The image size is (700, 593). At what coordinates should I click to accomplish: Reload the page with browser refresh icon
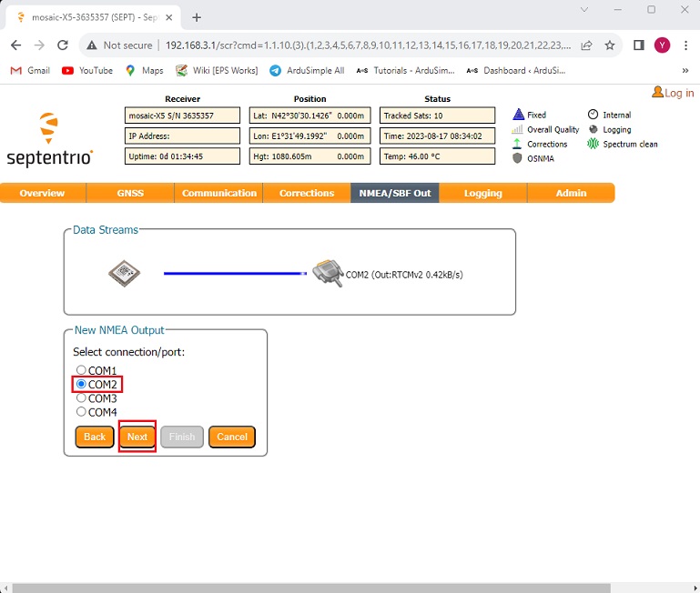coord(63,45)
